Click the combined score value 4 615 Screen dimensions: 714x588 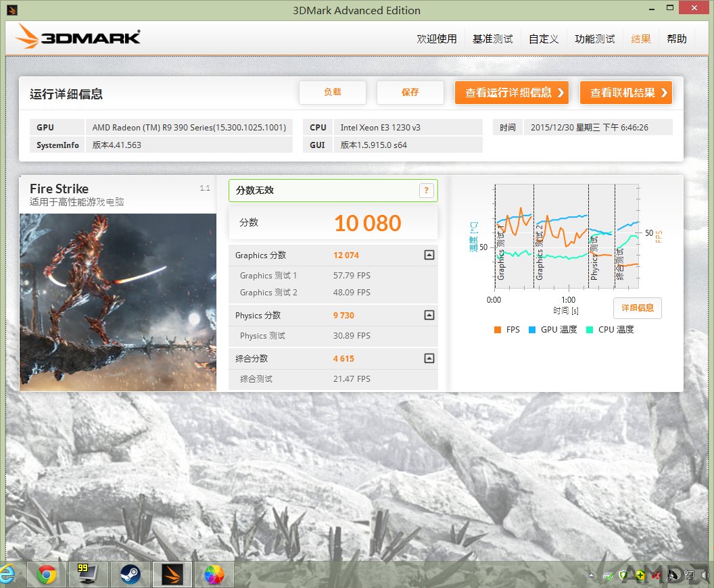click(343, 359)
